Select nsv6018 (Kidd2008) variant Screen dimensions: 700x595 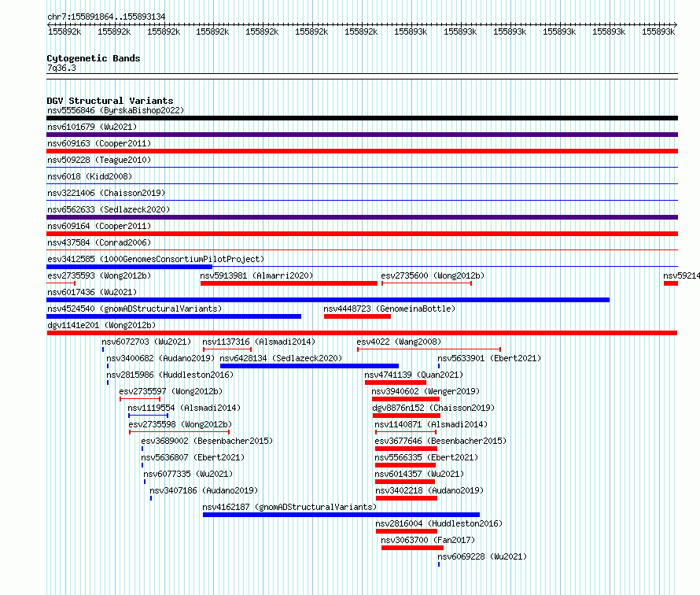point(90,176)
